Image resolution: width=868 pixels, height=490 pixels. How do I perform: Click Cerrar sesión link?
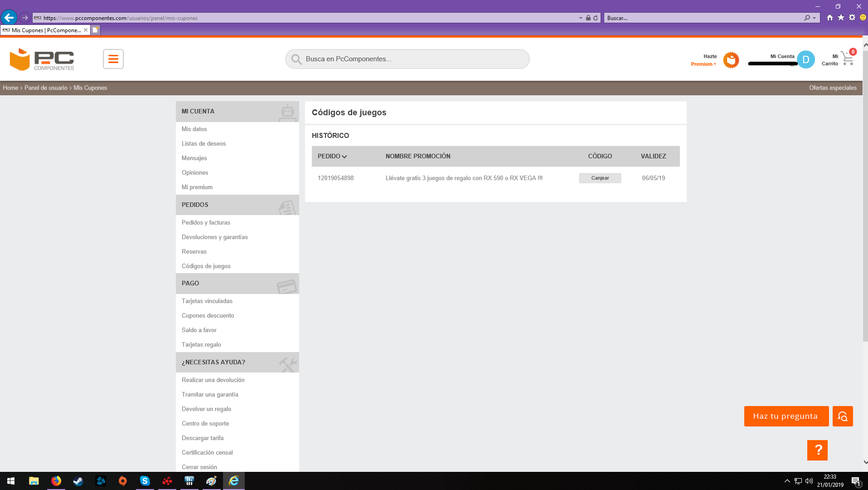[x=199, y=467]
